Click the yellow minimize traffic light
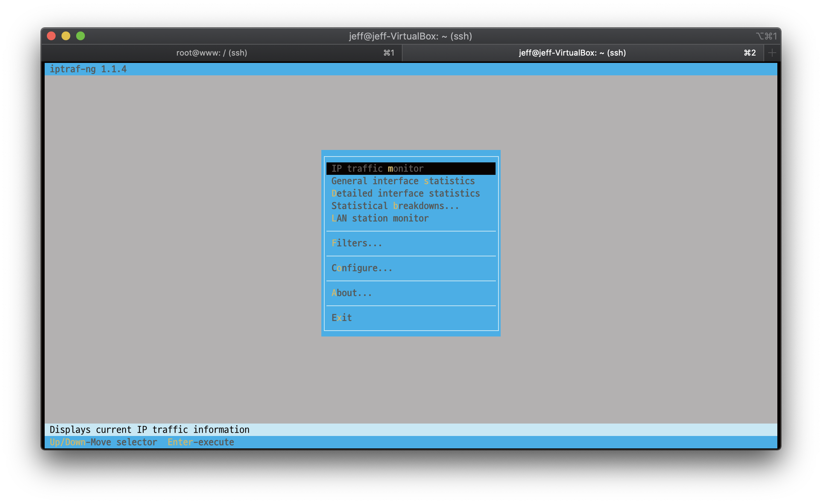Image resolution: width=822 pixels, height=504 pixels. pos(66,36)
